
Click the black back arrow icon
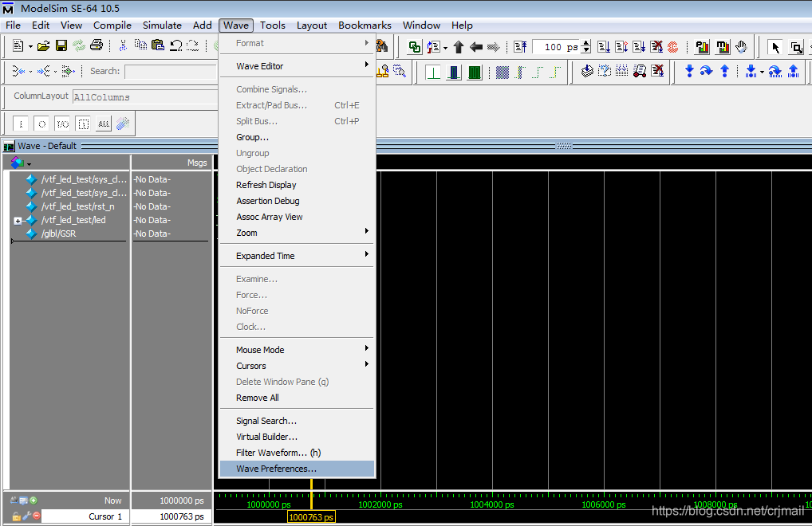[476, 47]
